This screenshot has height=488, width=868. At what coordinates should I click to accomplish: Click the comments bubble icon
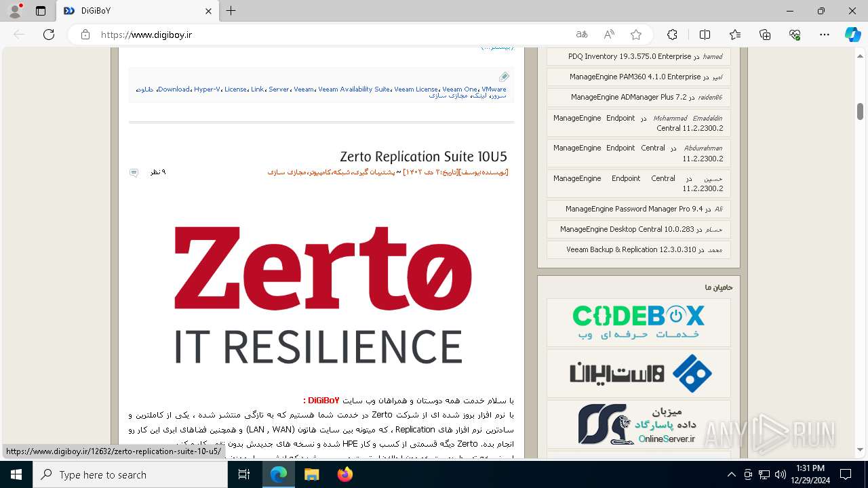(x=134, y=173)
